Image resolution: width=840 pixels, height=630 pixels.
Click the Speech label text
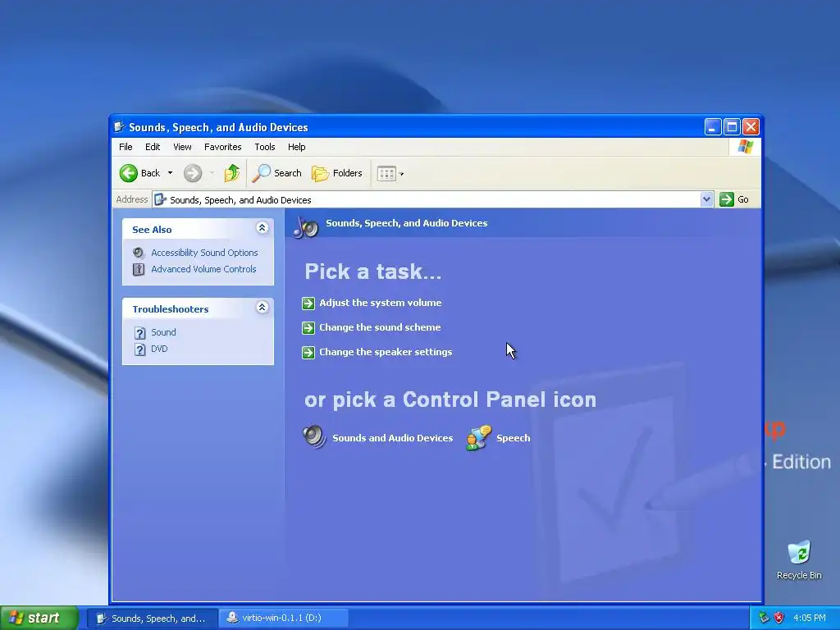coord(514,438)
